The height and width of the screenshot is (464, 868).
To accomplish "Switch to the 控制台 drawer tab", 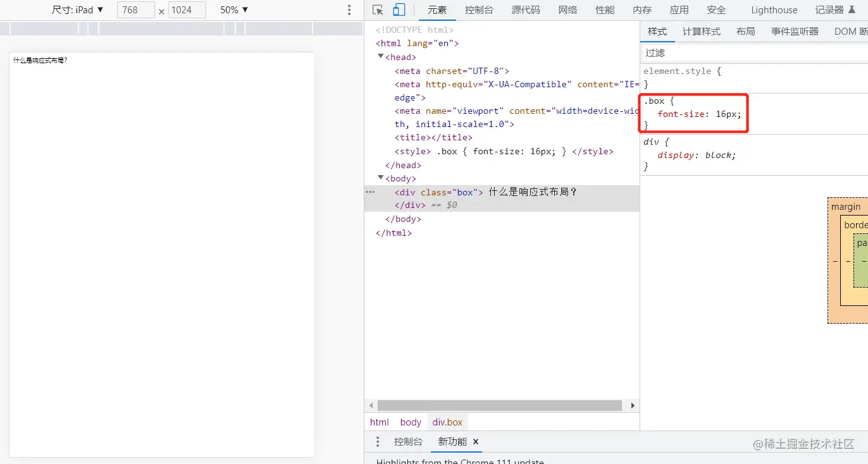I will click(x=408, y=442).
